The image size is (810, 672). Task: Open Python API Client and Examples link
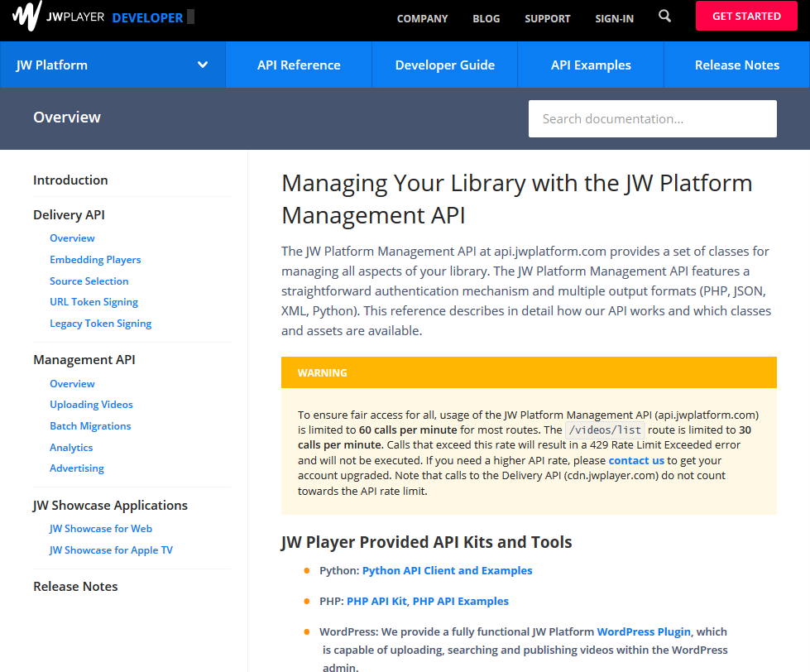[x=447, y=570]
